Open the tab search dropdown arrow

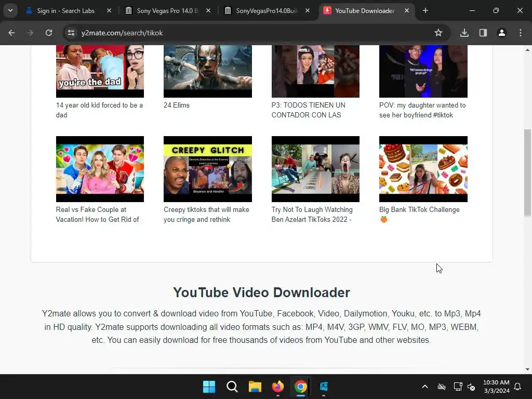tap(10, 10)
